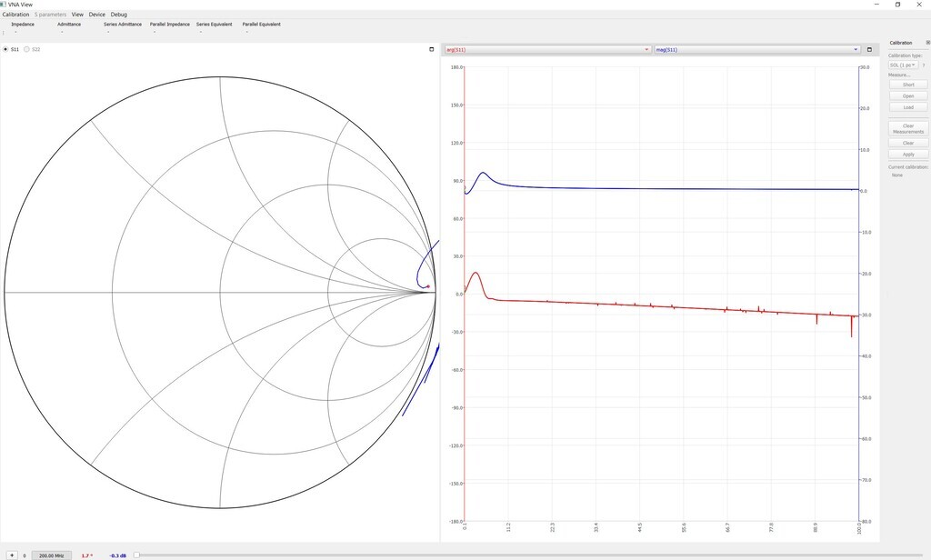Click the calibration type help question mark
931x560 pixels.
click(x=924, y=65)
